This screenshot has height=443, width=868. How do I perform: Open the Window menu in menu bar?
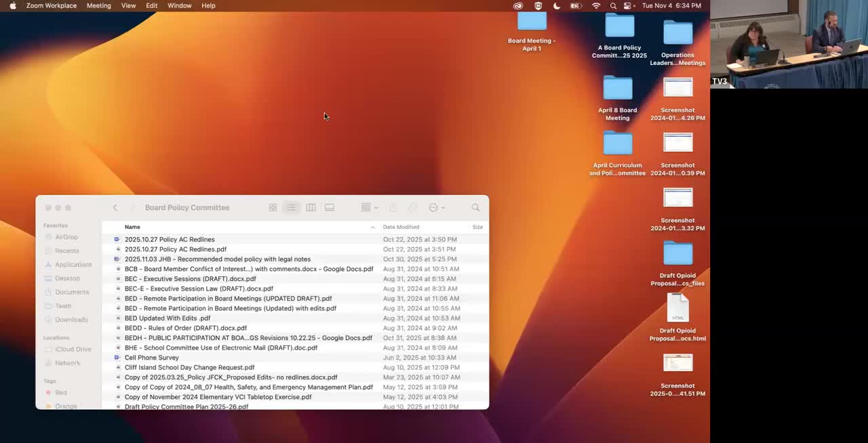point(179,5)
